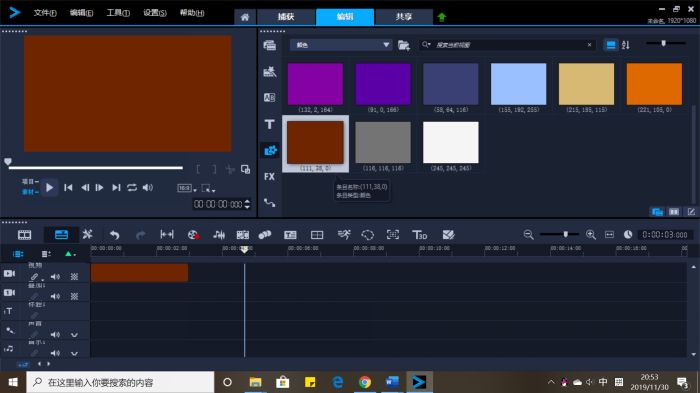Image resolution: width=700 pixels, height=393 pixels.
Task: Toggle Repeat loop playback
Action: (132, 188)
